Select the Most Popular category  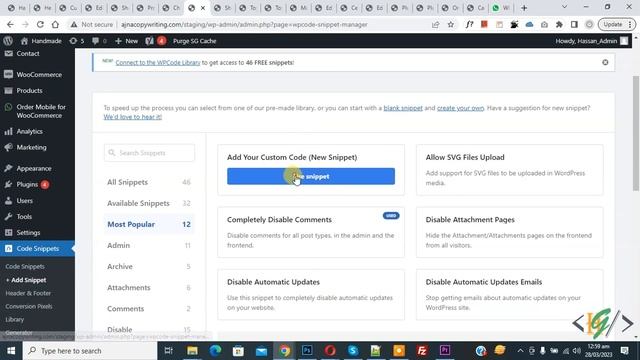(149, 224)
